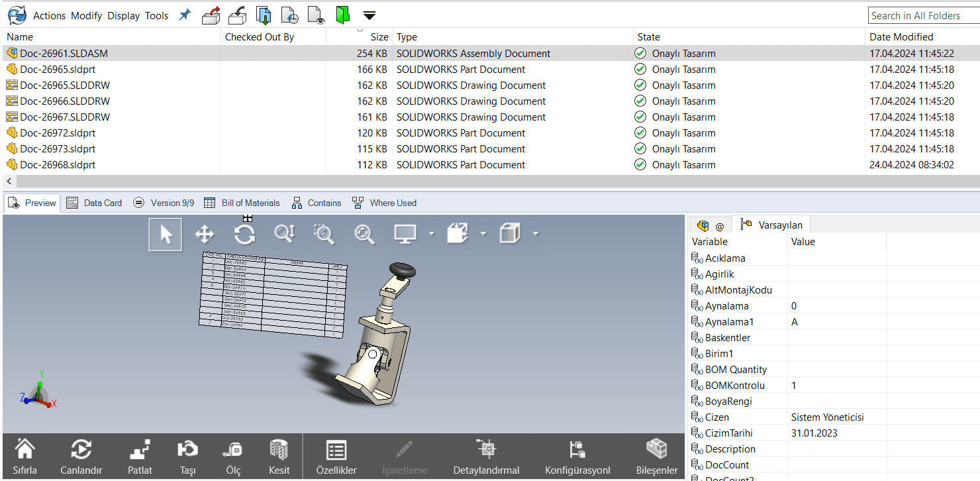Click the Sıfırla home reset button
The height and width of the screenshot is (481, 980).
[24, 457]
